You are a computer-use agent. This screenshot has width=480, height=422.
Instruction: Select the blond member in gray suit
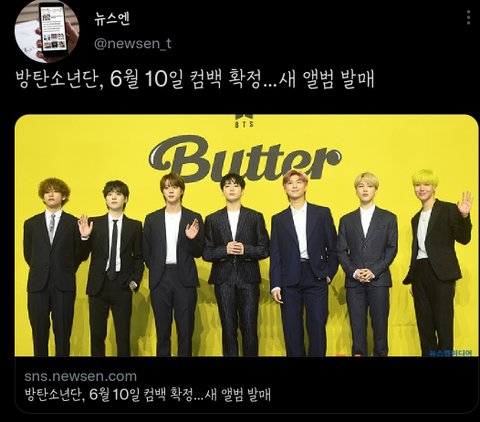tap(367, 265)
